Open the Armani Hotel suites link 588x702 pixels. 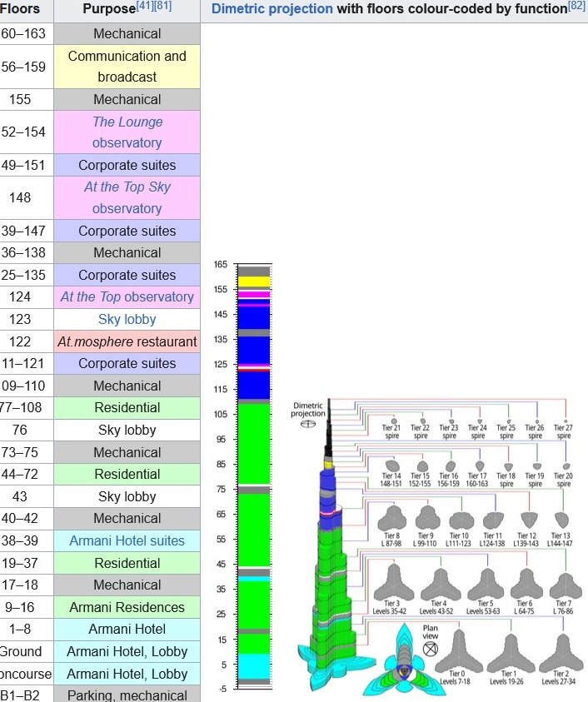coord(127,540)
